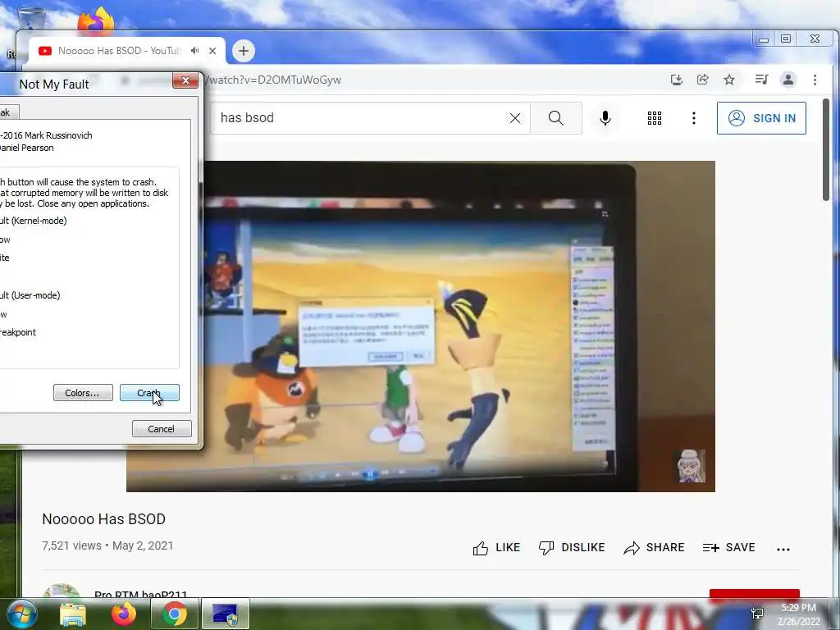
Task: Click the page vertical scrollbar
Action: pyautogui.click(x=825, y=150)
